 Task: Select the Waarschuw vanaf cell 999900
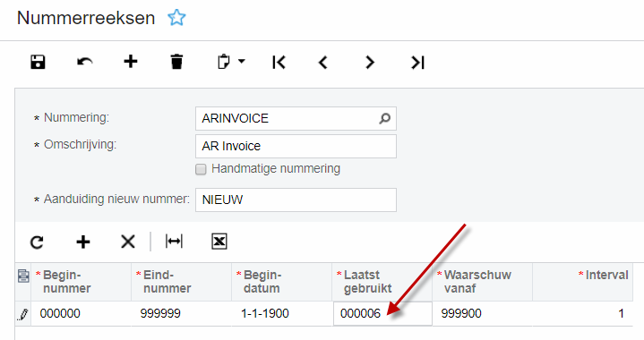coord(482,314)
